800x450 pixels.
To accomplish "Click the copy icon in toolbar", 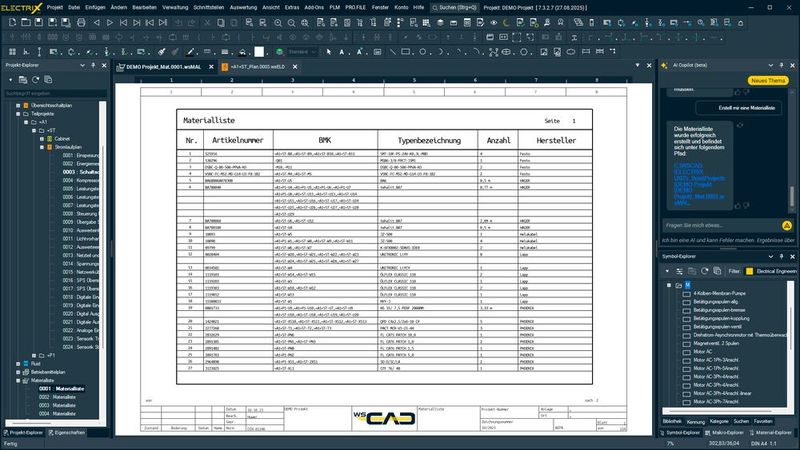I will [x=221, y=22].
